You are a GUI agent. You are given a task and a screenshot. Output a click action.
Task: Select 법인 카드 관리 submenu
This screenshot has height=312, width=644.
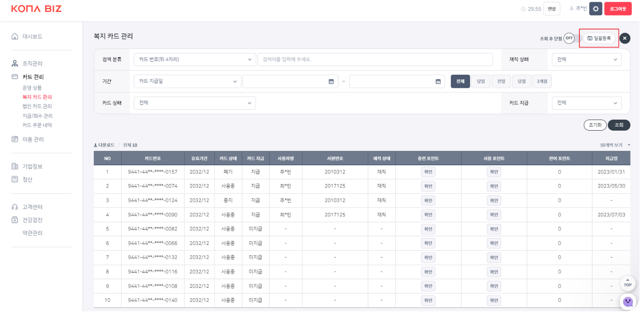pos(37,106)
